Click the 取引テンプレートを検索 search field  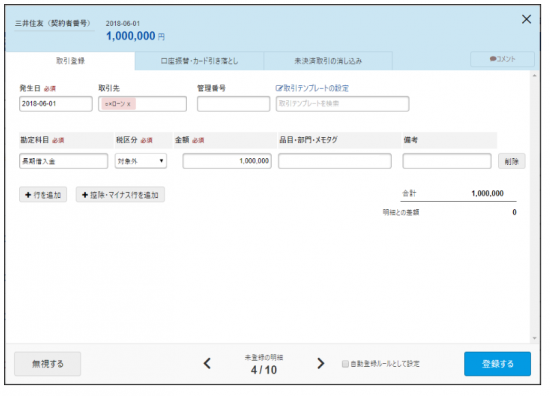click(x=342, y=104)
